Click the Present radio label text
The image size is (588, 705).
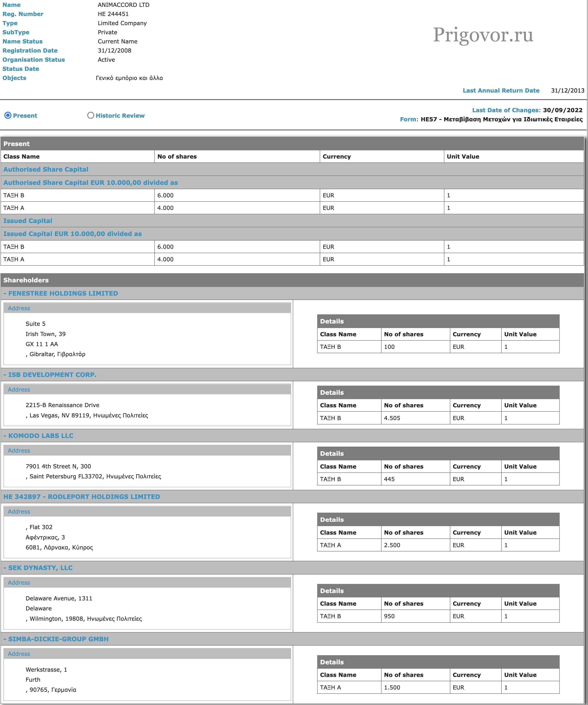coord(25,116)
